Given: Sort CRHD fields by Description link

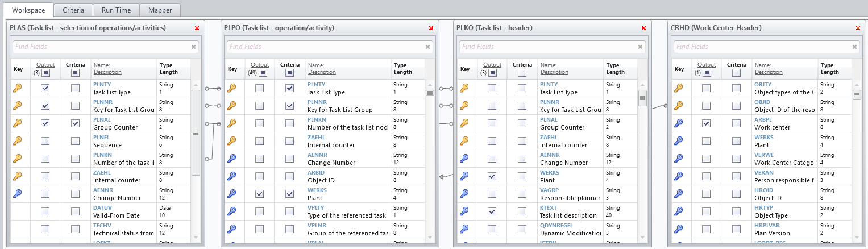Looking at the screenshot, I should click(x=769, y=72).
